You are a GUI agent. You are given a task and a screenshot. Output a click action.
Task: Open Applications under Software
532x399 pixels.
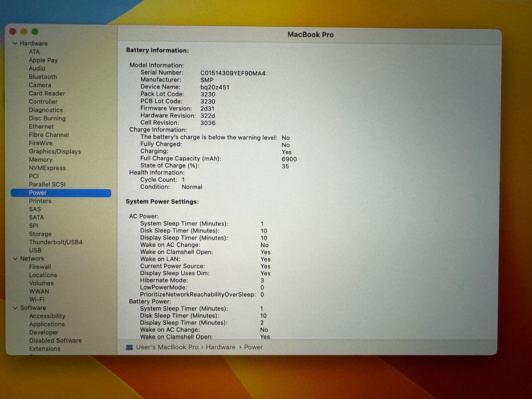(x=47, y=324)
